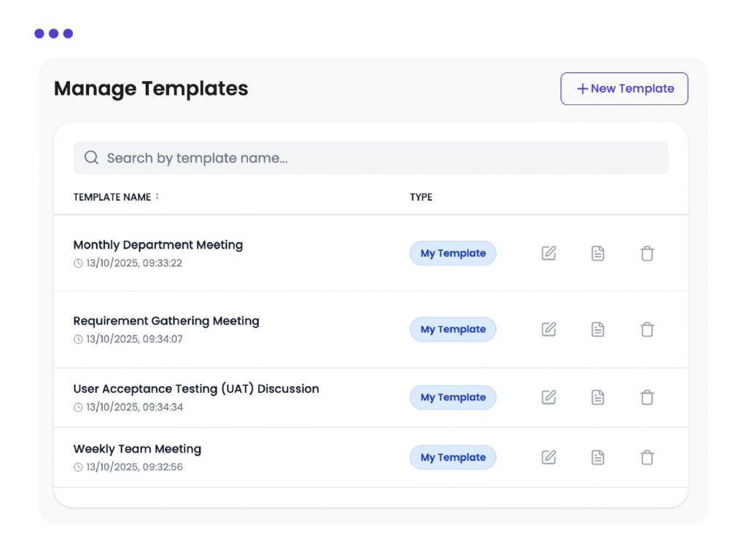The height and width of the screenshot is (560, 747).
Task: Open document icon for UAT Discussion row
Action: click(597, 397)
